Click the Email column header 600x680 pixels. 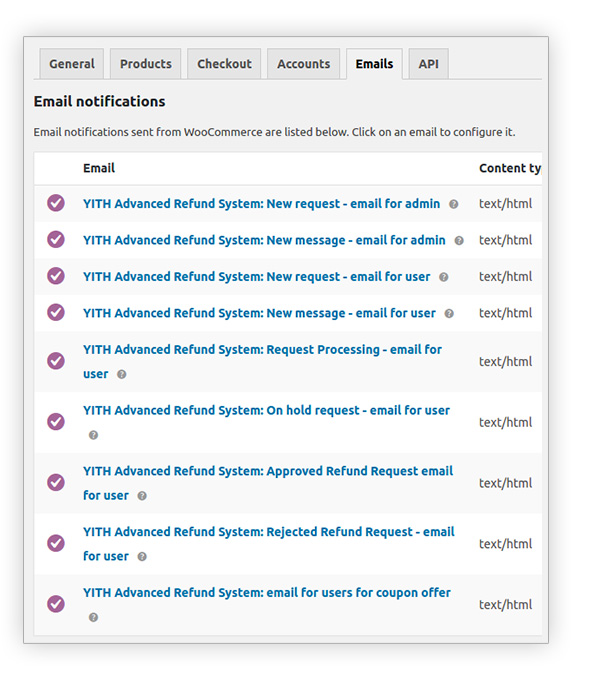coord(99,168)
